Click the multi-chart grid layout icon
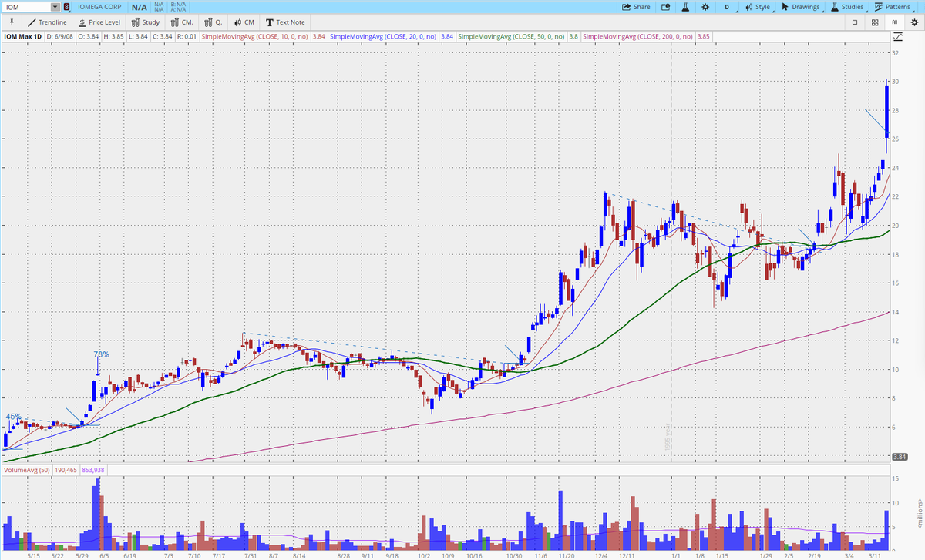925x560 pixels. tap(876, 22)
